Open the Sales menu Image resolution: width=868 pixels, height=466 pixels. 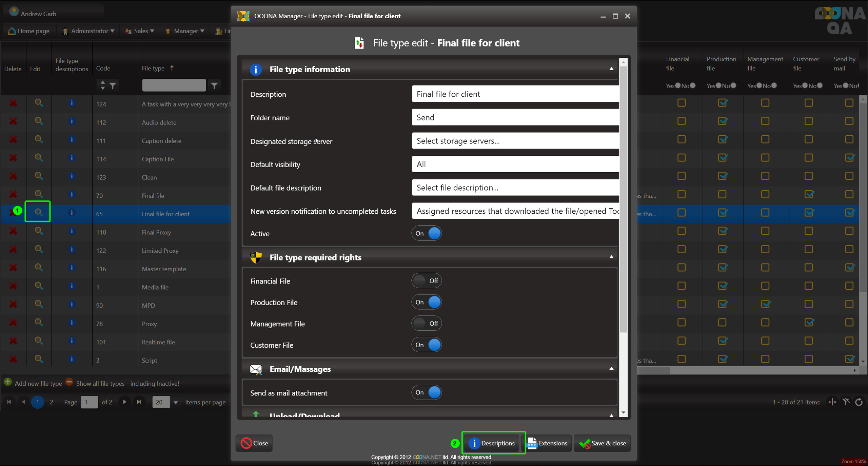coord(140,31)
